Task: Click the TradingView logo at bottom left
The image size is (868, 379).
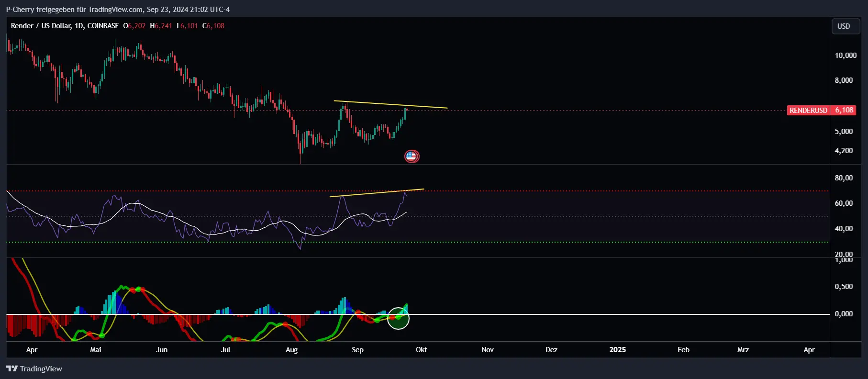Action: (x=34, y=368)
